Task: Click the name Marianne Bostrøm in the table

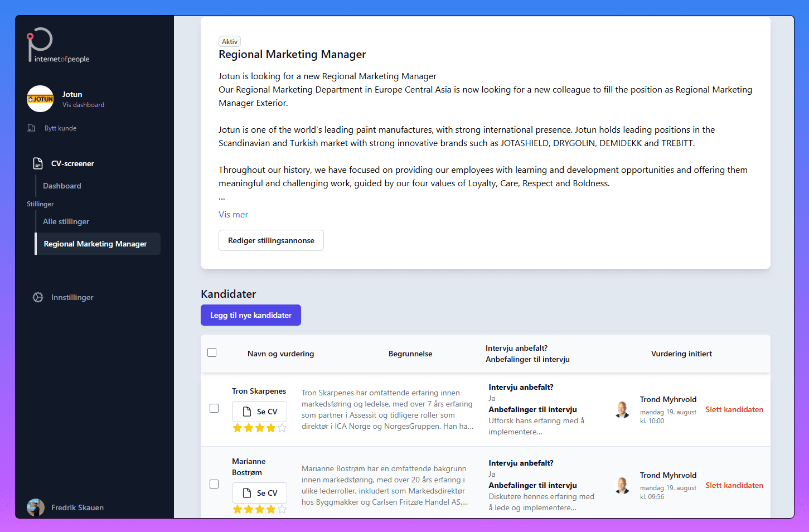Action: tap(249, 467)
